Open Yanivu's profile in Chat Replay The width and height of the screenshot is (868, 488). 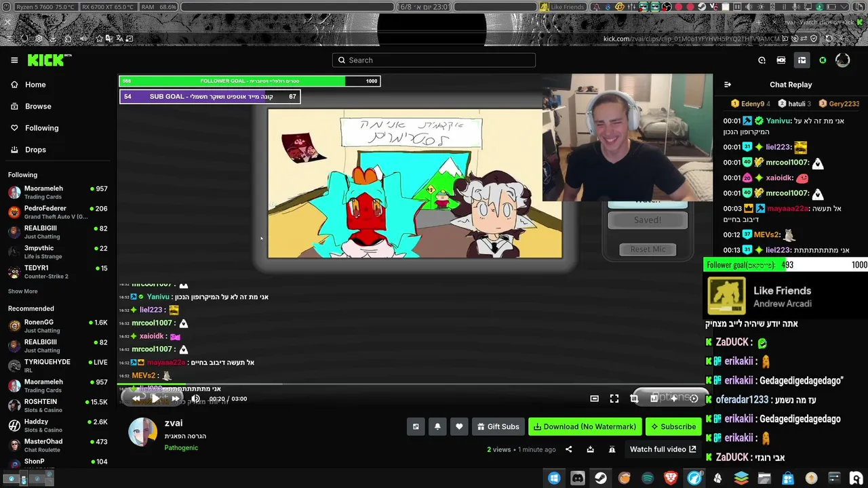point(778,121)
